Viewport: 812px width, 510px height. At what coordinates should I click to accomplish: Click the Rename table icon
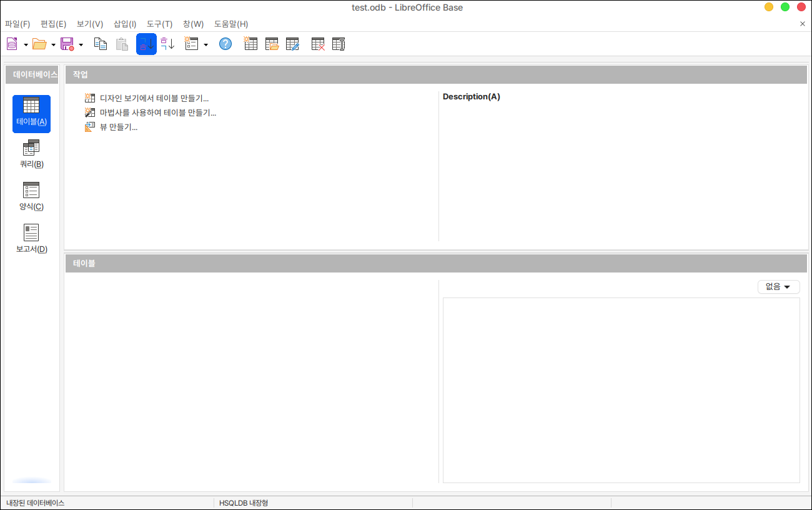tap(339, 44)
